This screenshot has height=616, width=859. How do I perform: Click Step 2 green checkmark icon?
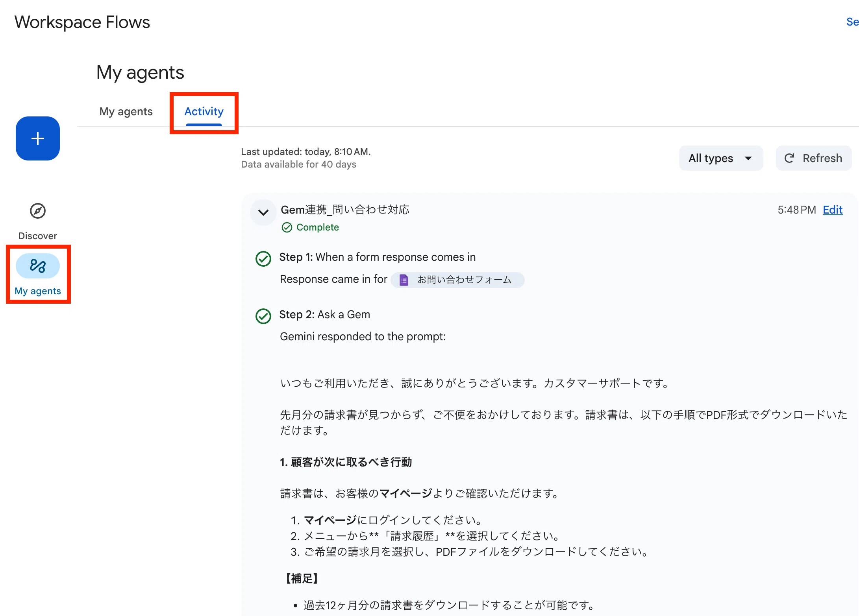(x=263, y=316)
